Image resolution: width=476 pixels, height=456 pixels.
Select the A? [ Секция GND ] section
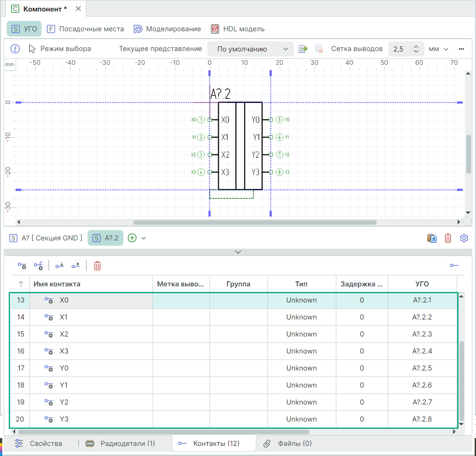point(46,238)
